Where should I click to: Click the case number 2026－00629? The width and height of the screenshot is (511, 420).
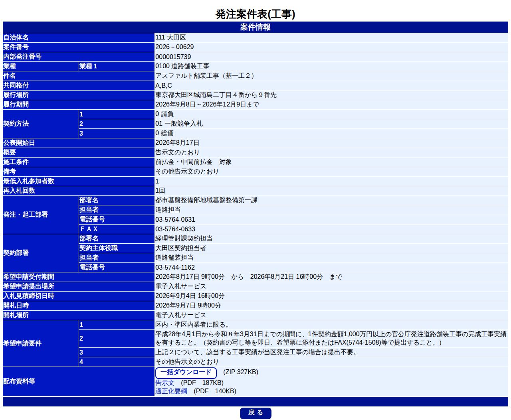[x=174, y=47]
